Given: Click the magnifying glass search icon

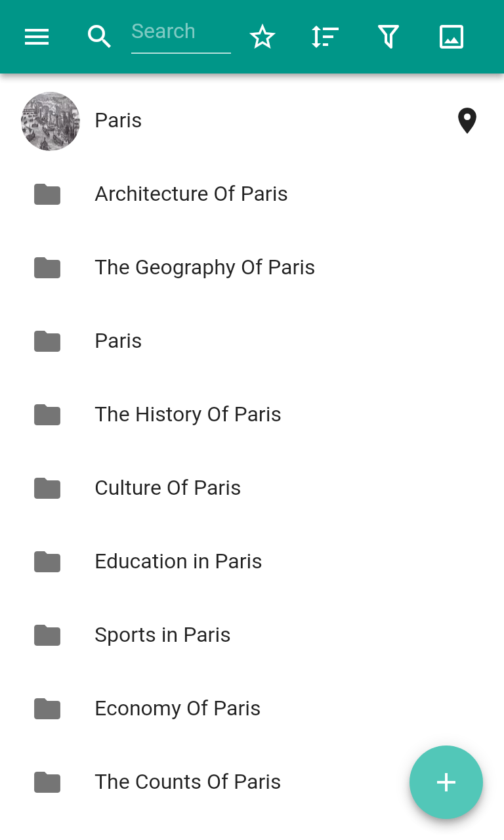Looking at the screenshot, I should [x=99, y=37].
